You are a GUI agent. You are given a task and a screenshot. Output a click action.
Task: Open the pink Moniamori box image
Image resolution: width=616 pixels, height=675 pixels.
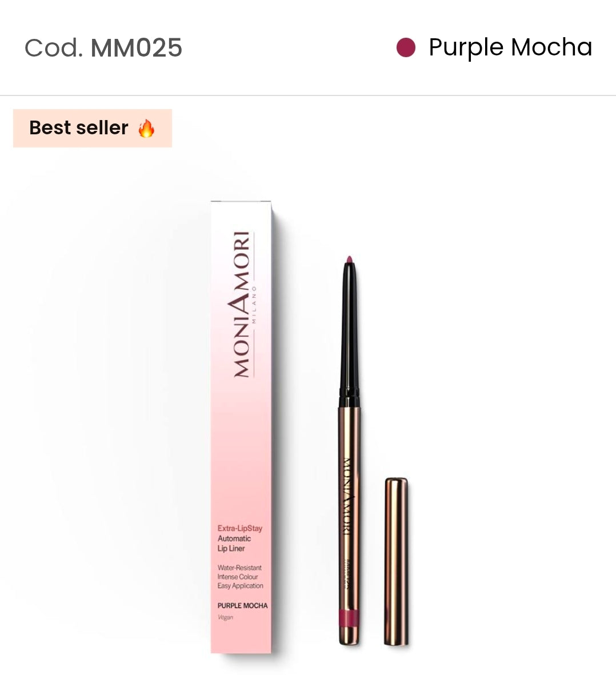pyautogui.click(x=241, y=426)
